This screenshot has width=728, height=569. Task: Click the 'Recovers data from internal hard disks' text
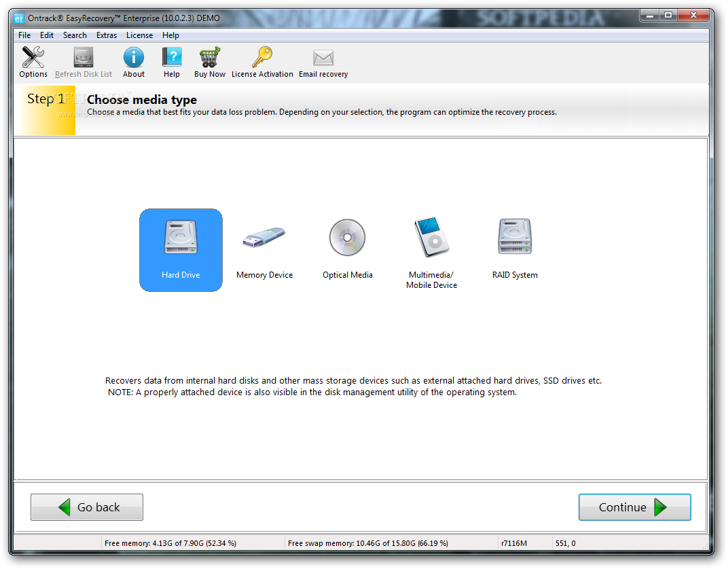pos(353,380)
